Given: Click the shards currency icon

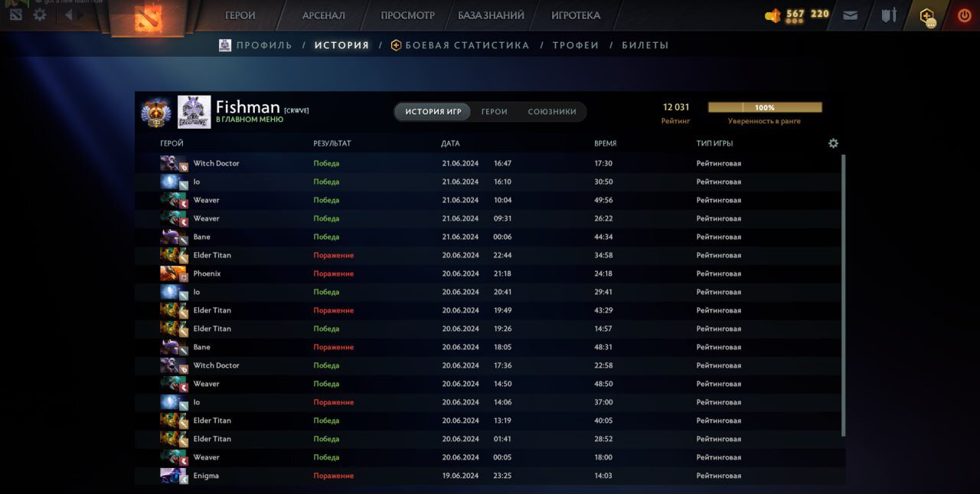Looking at the screenshot, I should [773, 15].
